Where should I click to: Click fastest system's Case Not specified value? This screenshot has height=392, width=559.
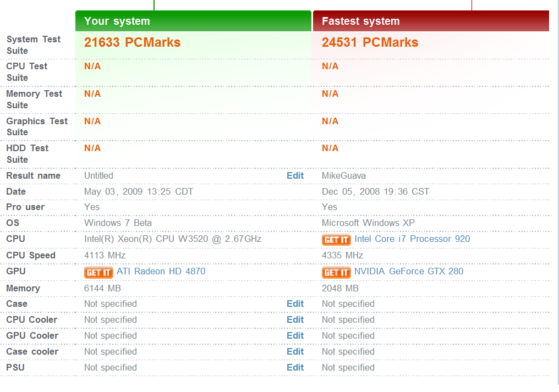pyautogui.click(x=348, y=303)
